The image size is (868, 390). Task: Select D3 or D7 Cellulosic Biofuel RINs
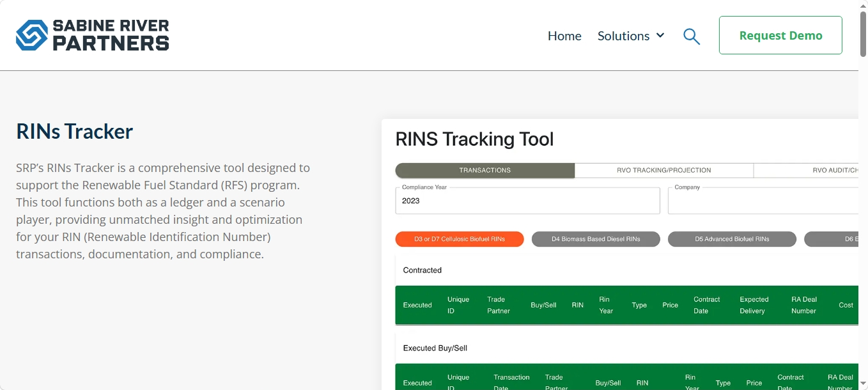(460, 239)
